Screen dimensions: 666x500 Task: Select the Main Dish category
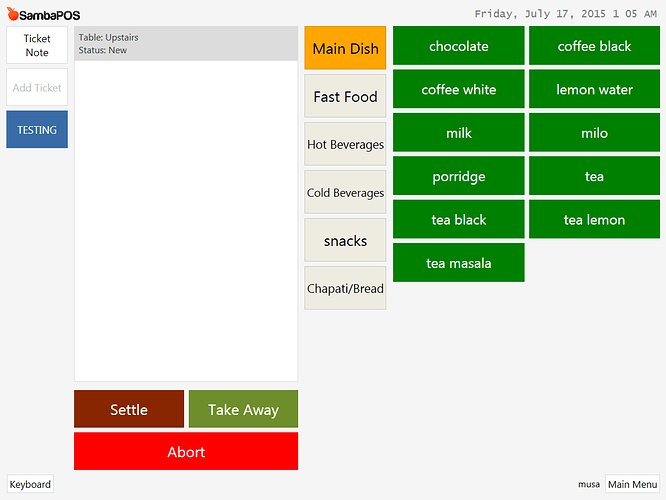tap(345, 48)
